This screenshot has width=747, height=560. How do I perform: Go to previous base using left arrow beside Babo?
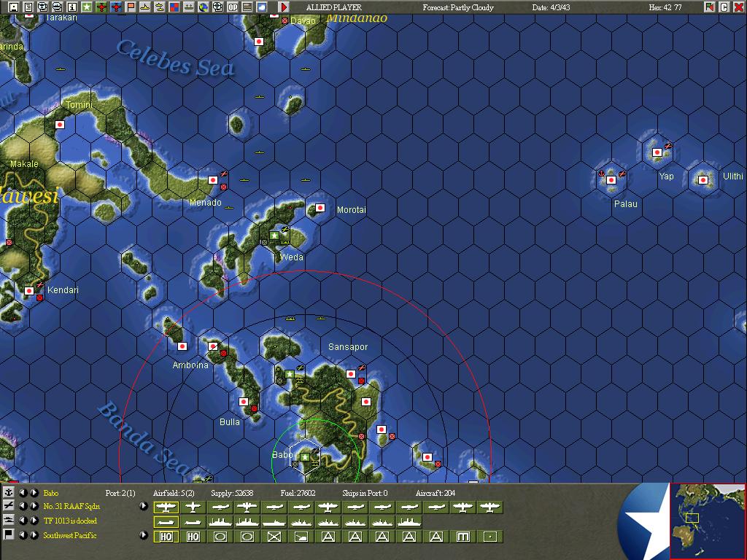point(23,492)
